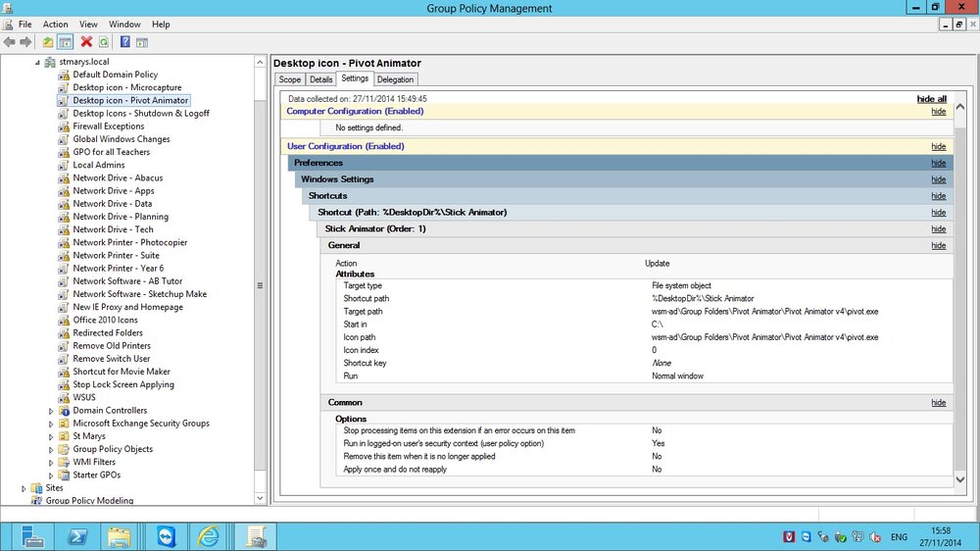Image resolution: width=980 pixels, height=551 pixels.
Task: Click the Group Policy Modeling icon
Action: point(36,500)
